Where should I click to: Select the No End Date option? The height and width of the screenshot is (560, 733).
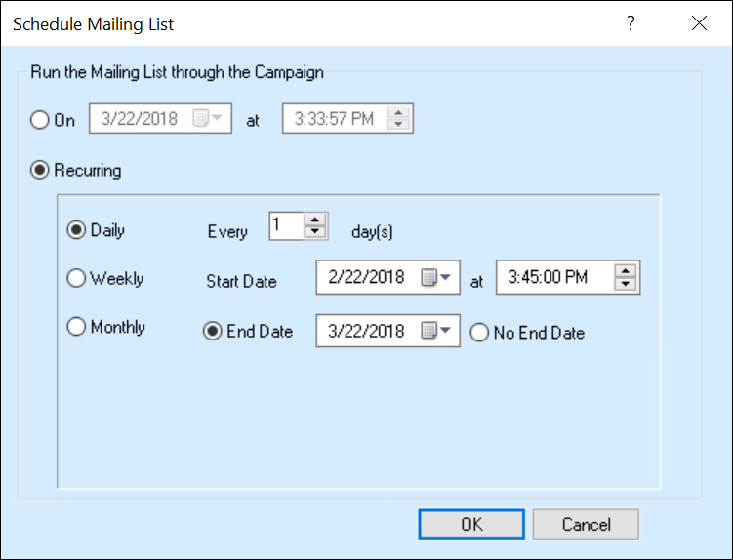pyautogui.click(x=479, y=333)
